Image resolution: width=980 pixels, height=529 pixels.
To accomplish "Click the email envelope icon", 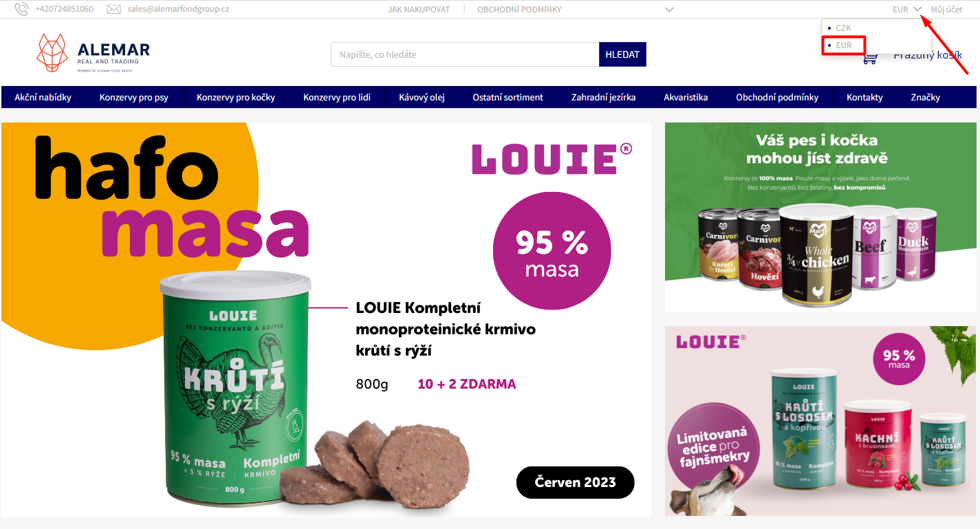I will click(114, 10).
